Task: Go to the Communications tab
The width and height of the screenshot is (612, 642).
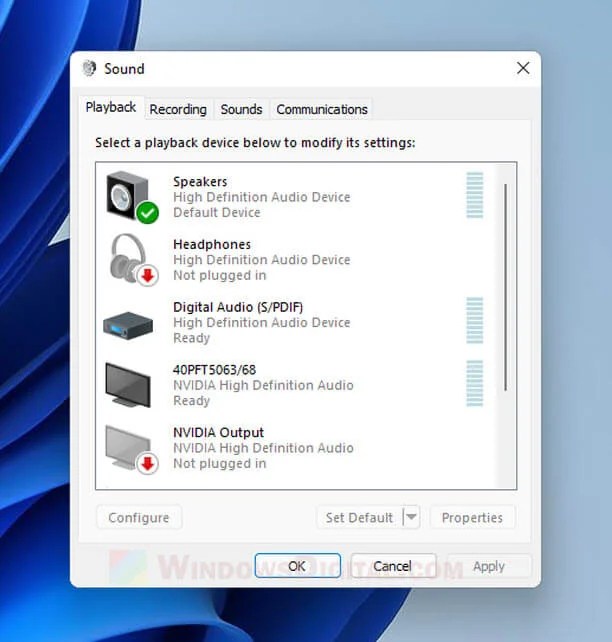Action: (x=322, y=109)
